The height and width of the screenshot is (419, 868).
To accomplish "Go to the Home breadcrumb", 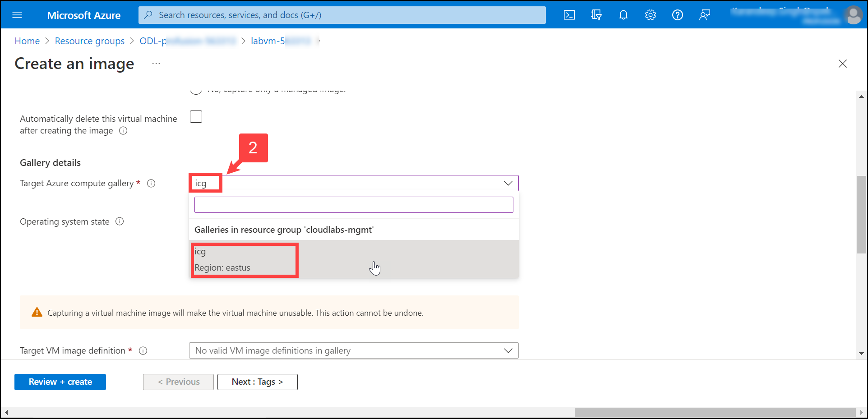I will [27, 41].
